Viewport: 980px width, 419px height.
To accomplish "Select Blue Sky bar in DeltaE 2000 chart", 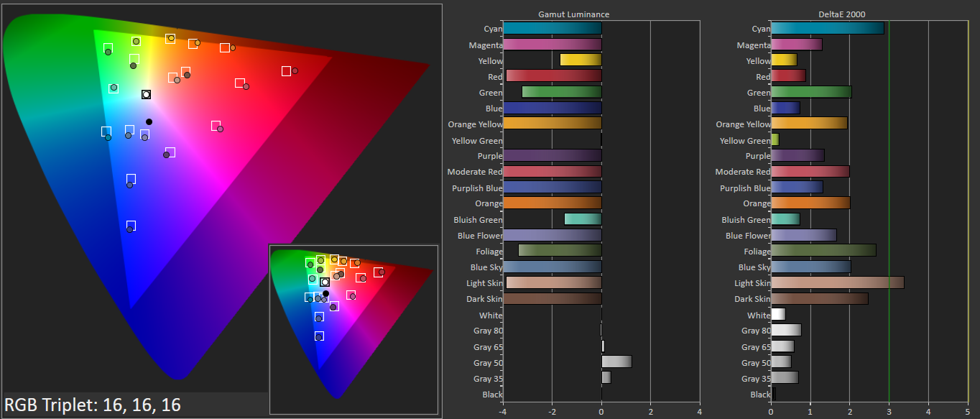I will pyautogui.click(x=810, y=267).
